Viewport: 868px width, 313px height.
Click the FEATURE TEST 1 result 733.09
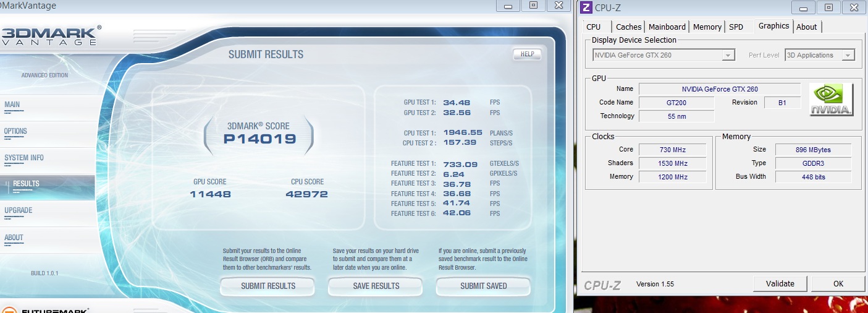coord(460,164)
